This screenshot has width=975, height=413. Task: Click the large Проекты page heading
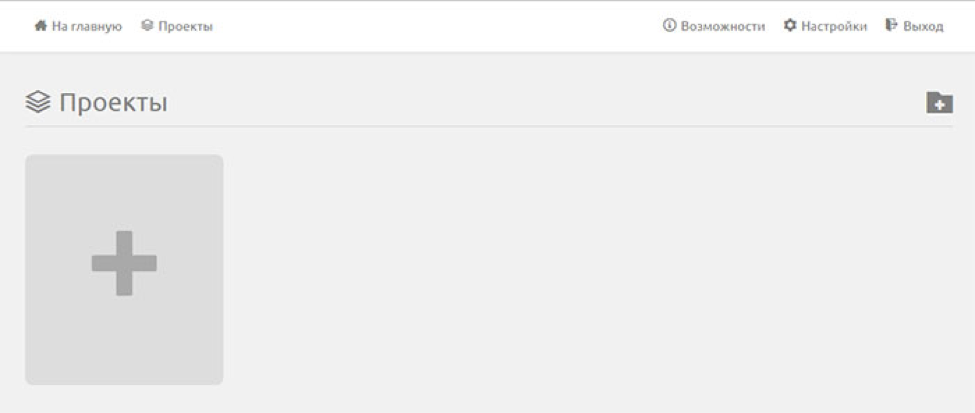[113, 103]
